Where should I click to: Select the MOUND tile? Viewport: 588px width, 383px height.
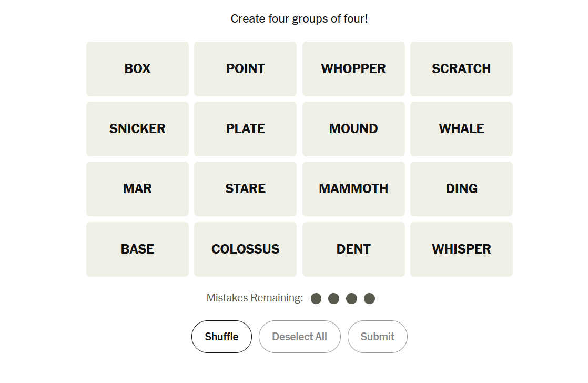[x=353, y=129]
